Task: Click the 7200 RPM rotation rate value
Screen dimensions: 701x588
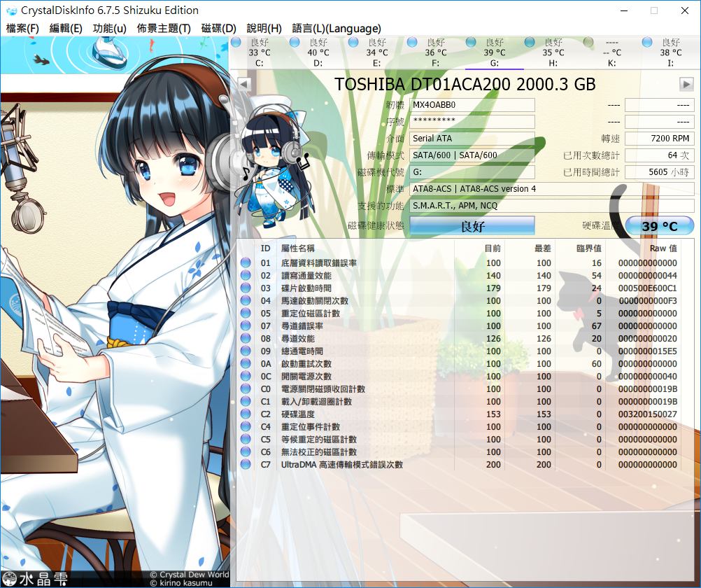Action: pyautogui.click(x=660, y=139)
